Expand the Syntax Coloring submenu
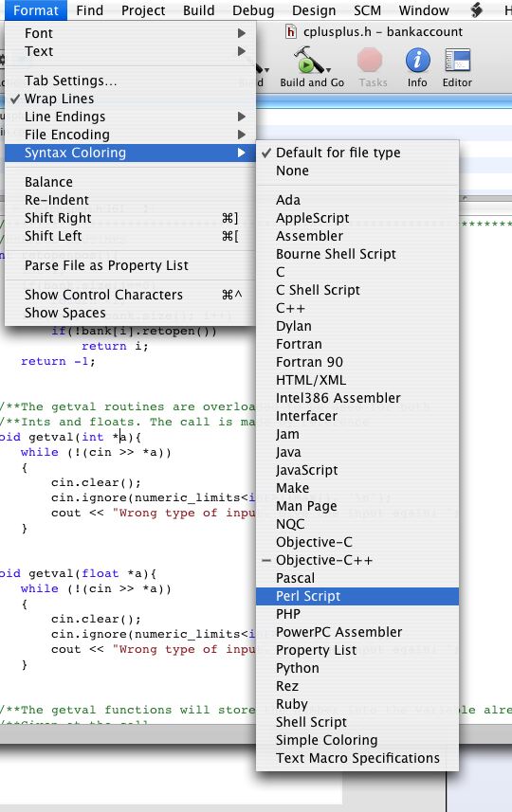 click(x=130, y=153)
